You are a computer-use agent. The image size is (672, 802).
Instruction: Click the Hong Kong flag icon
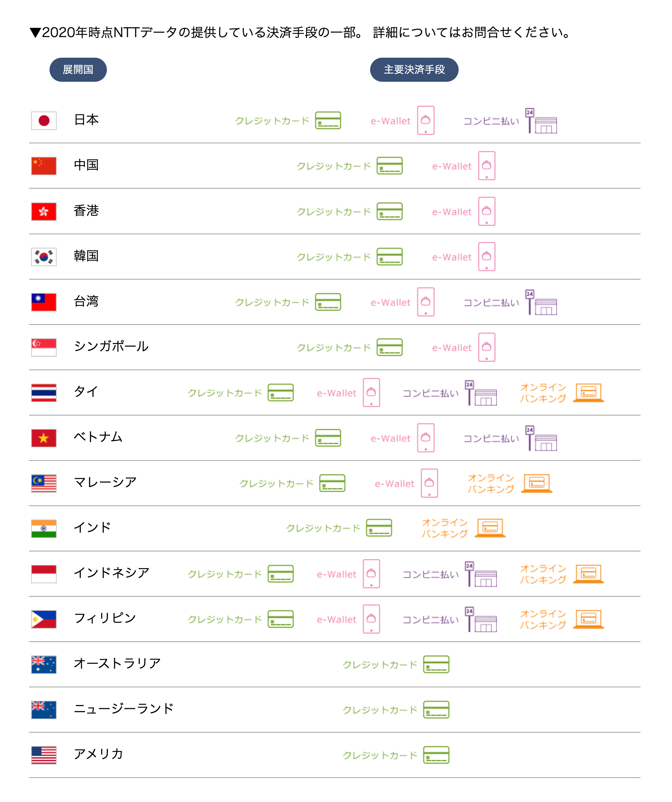pyautogui.click(x=44, y=212)
